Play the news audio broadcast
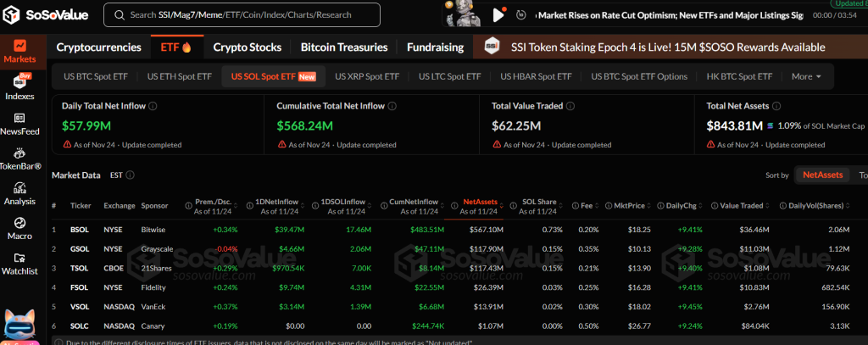This screenshot has width=868, height=345. point(498,14)
